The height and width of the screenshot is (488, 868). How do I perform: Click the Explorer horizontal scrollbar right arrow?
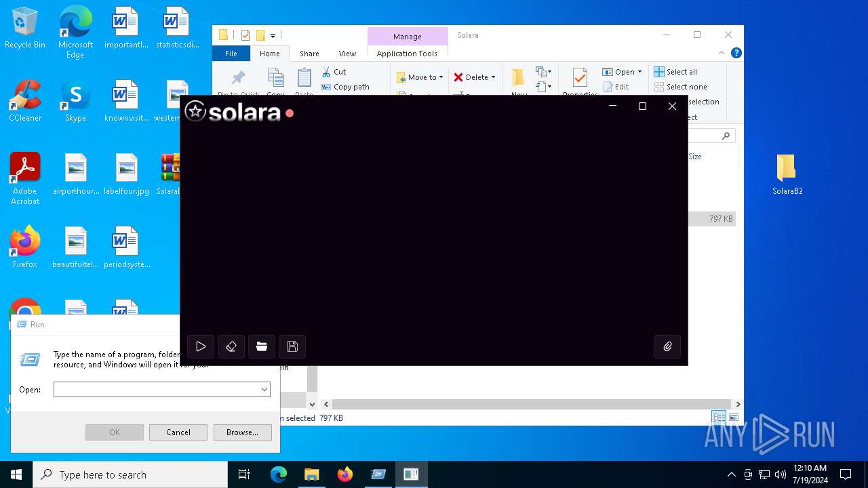(x=738, y=404)
